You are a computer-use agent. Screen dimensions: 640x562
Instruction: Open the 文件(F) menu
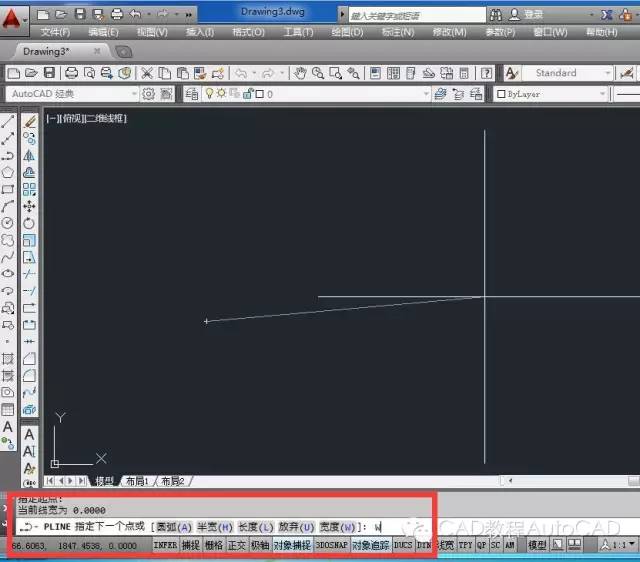pyautogui.click(x=55, y=32)
